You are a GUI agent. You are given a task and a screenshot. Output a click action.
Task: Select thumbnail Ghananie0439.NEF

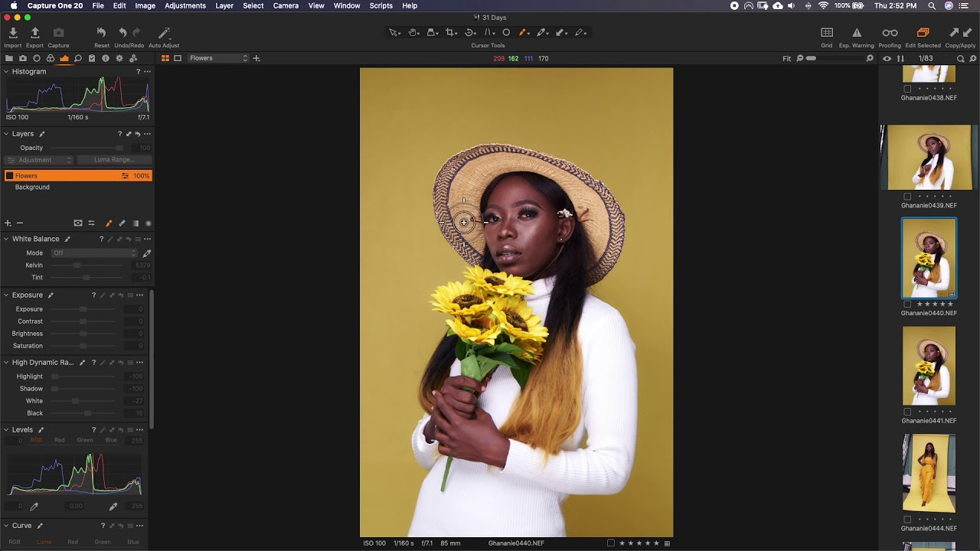929,157
